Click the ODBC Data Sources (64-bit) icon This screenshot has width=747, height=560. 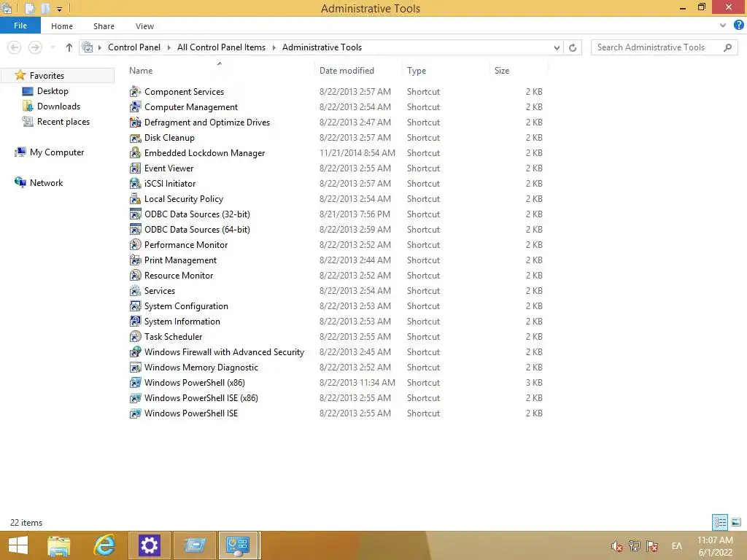(135, 230)
